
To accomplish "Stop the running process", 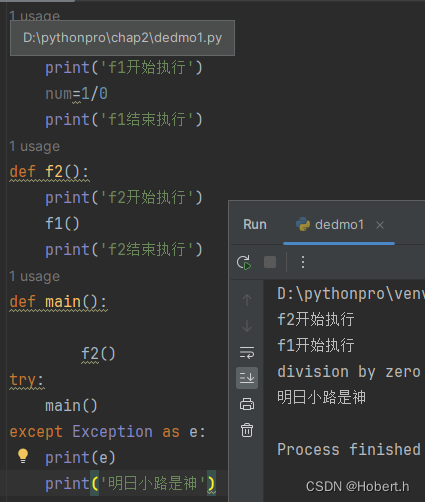I will point(270,262).
